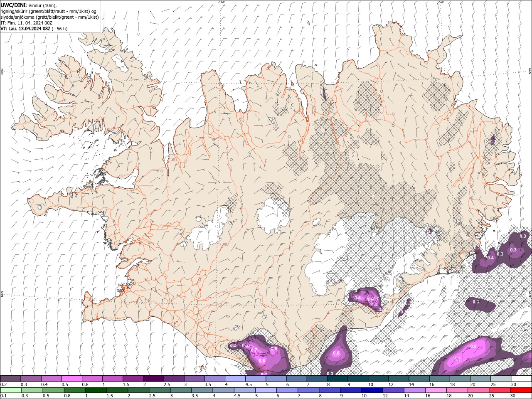532x399 pixels.
Task: Click the '15W' longitude label at the top edge
Action: (x=440, y=2)
